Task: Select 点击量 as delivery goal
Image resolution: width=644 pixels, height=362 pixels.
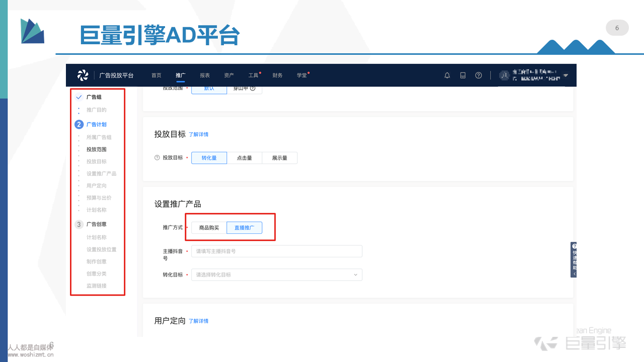Action: 245,158
